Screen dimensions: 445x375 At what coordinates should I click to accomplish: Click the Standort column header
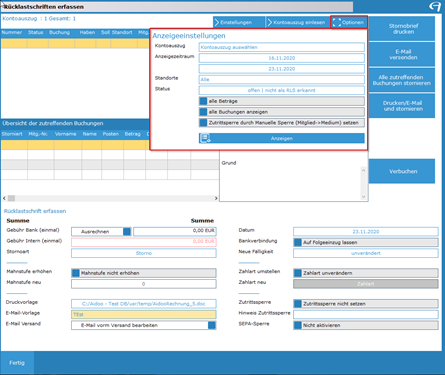pos(122,32)
